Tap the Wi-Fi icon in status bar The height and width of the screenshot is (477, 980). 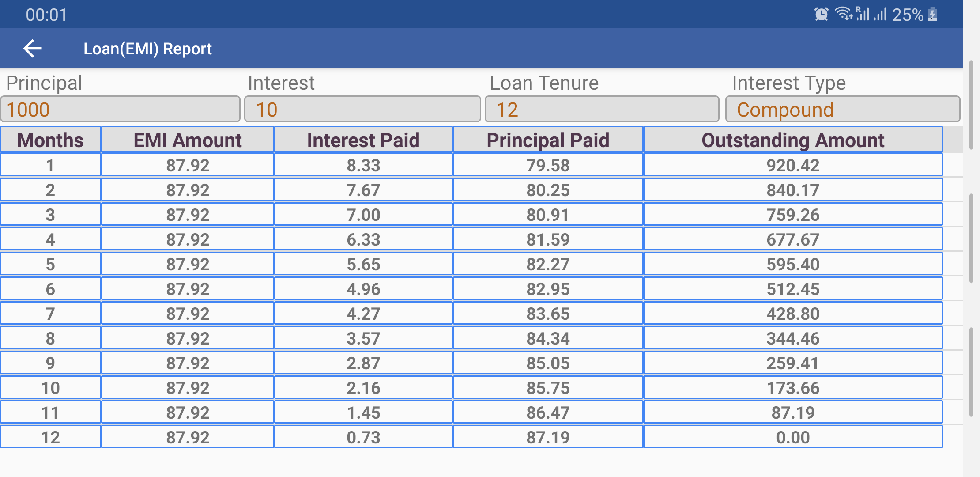844,14
